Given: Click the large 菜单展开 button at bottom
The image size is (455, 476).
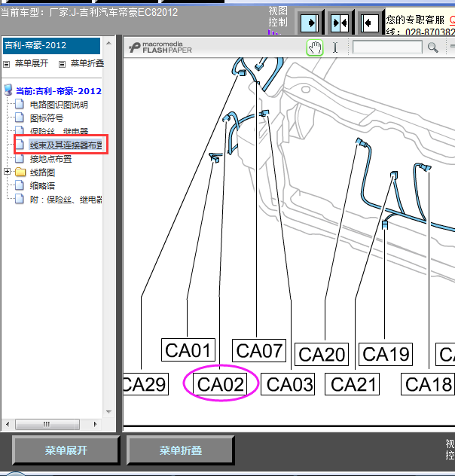Looking at the screenshot, I should [x=66, y=450].
